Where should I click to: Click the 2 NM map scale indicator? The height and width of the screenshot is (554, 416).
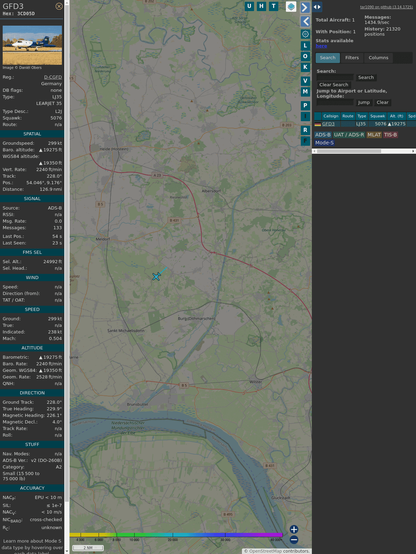[88, 548]
